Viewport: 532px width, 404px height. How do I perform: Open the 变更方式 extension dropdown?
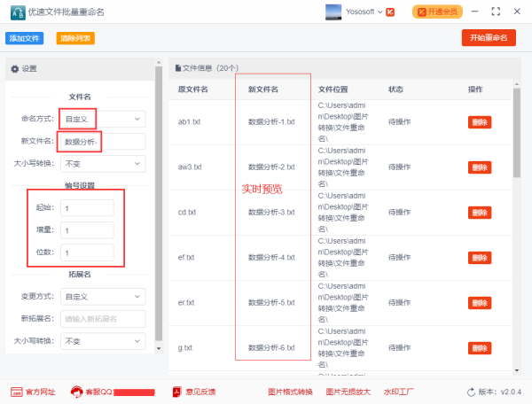click(x=103, y=297)
